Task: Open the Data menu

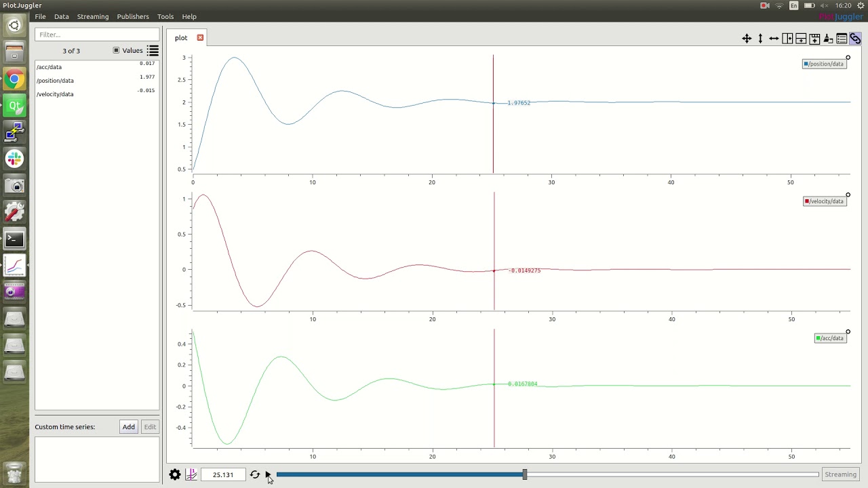Action: coord(61,16)
